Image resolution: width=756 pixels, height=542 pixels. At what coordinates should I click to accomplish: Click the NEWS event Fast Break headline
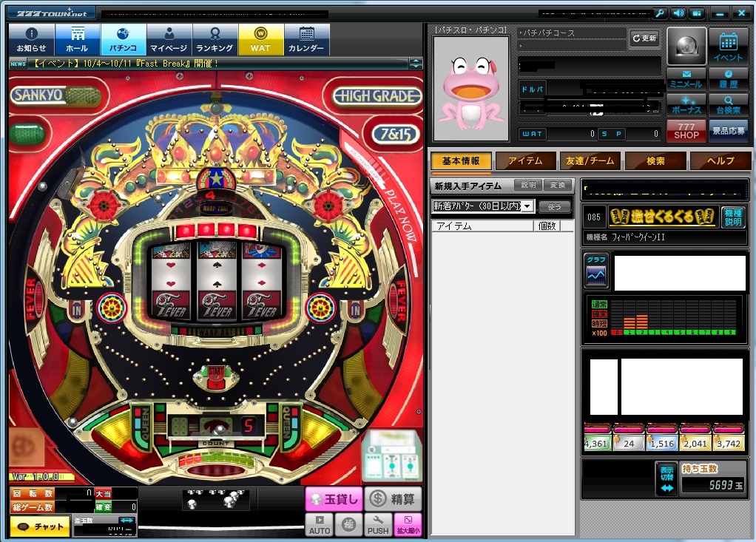126,64
